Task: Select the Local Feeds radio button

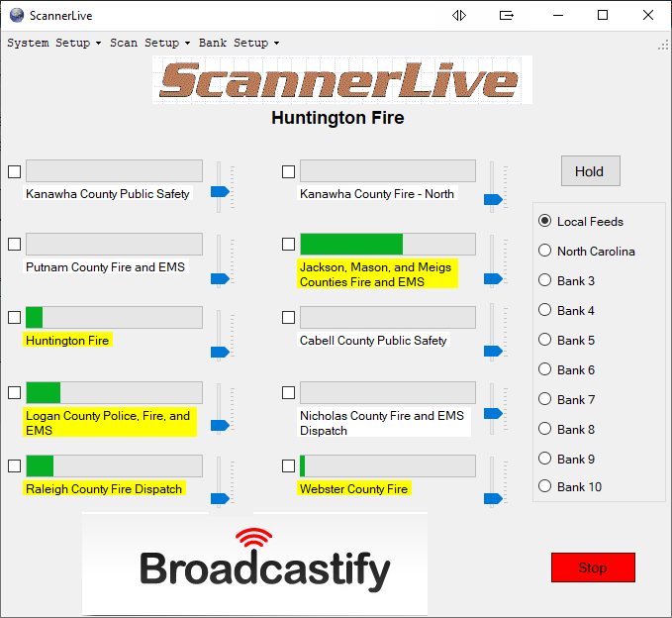Action: [544, 221]
